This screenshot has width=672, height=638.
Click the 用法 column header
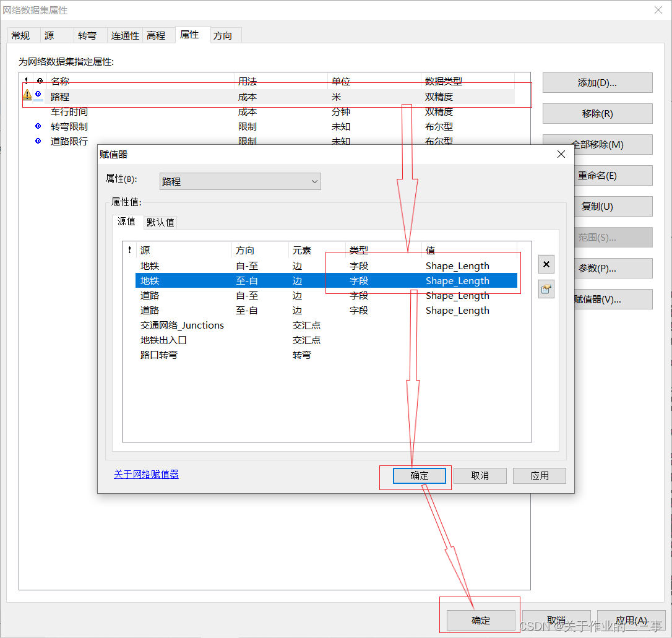(x=281, y=81)
